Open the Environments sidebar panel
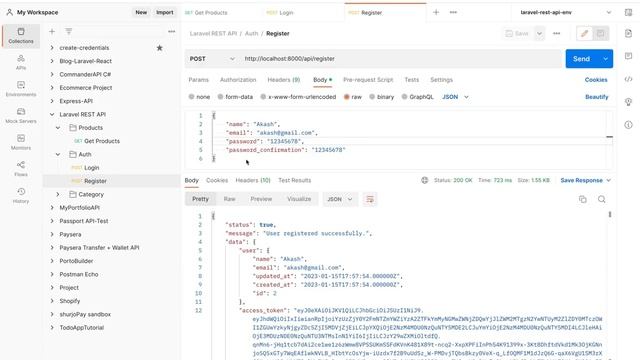Screen dimensions: 640x360 point(21,89)
